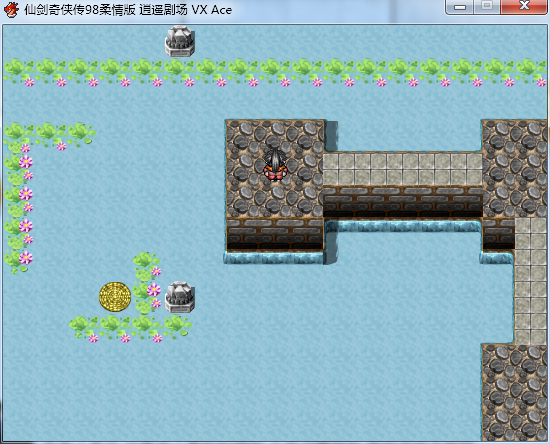Close the game window
Viewport: 550px width, 444px height.
tap(524, 7)
